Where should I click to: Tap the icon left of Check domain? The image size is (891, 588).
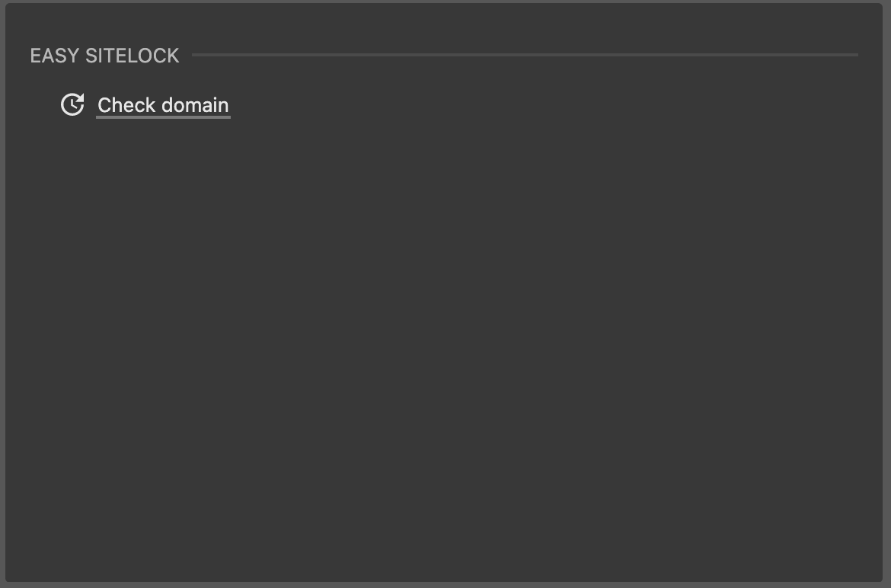tap(72, 104)
